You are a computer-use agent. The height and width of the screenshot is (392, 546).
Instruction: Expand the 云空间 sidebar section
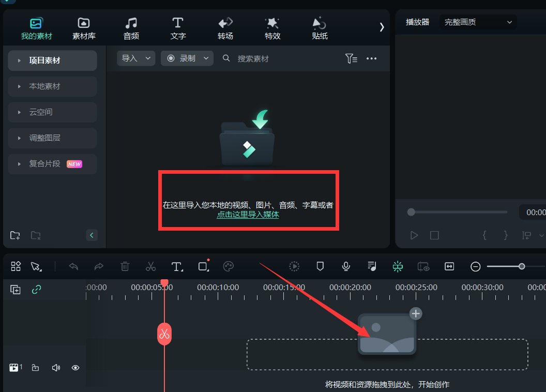(52, 112)
